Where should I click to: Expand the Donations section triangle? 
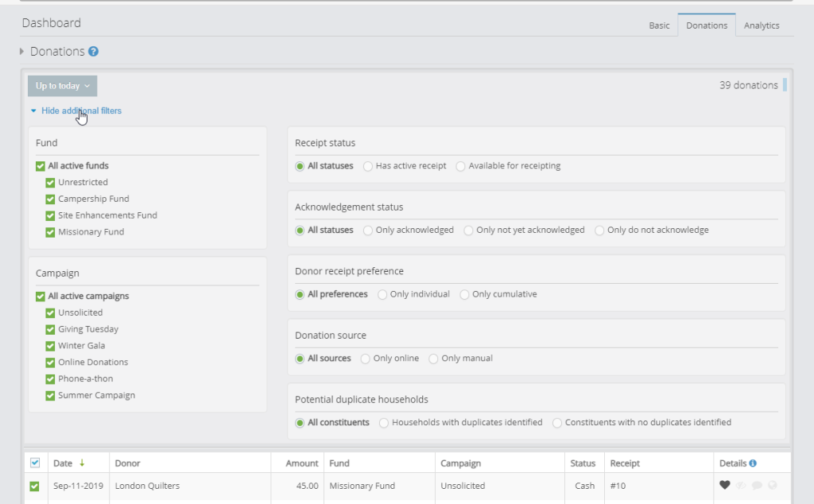click(x=21, y=52)
